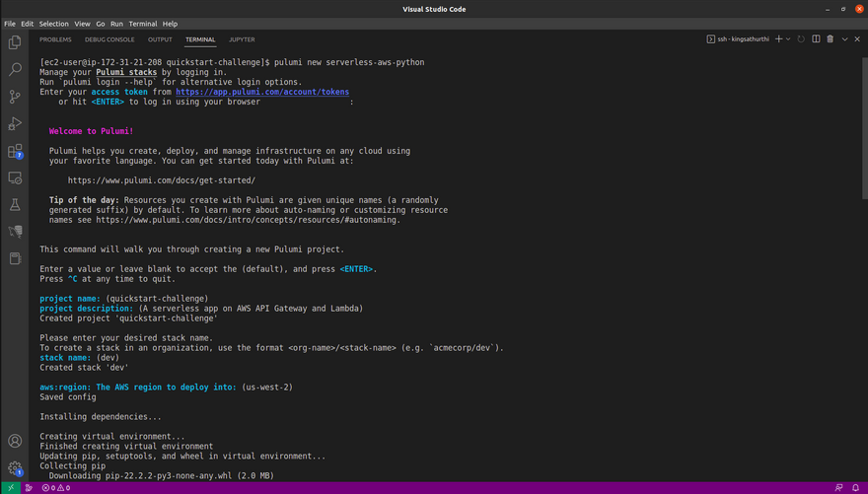Switch to the Output tab
The width and height of the screenshot is (868, 494).
[x=160, y=39]
